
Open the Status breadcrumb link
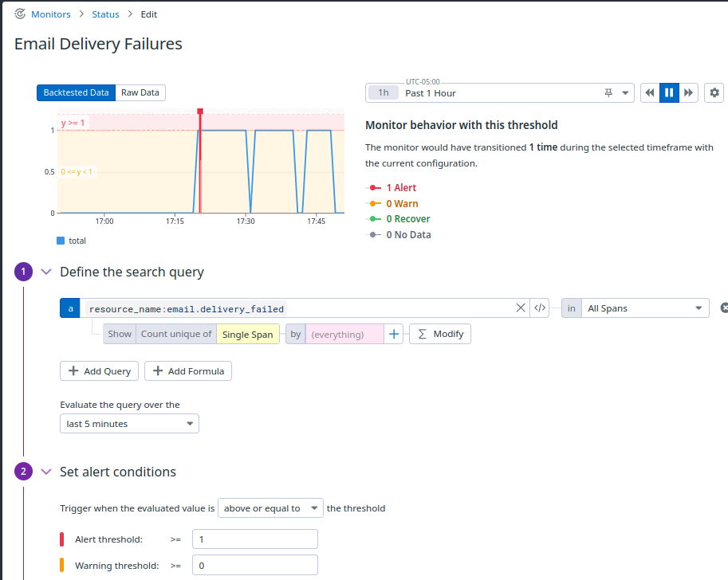(x=105, y=14)
